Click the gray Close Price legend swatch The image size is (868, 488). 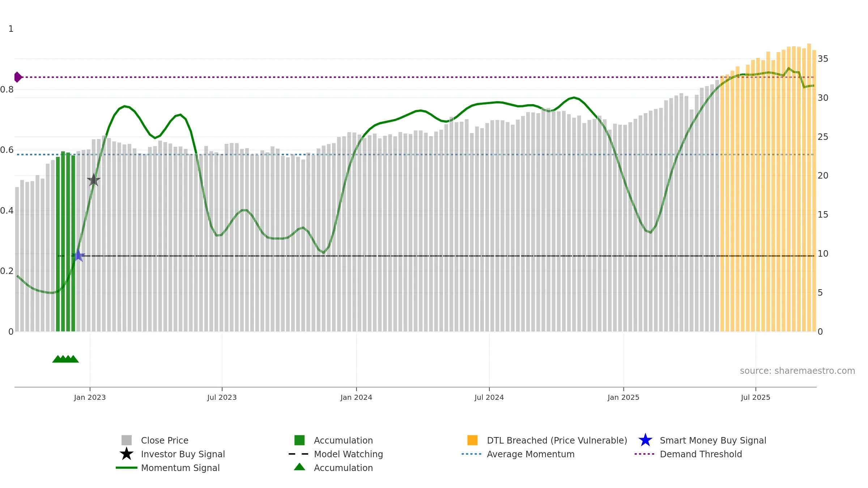[127, 440]
